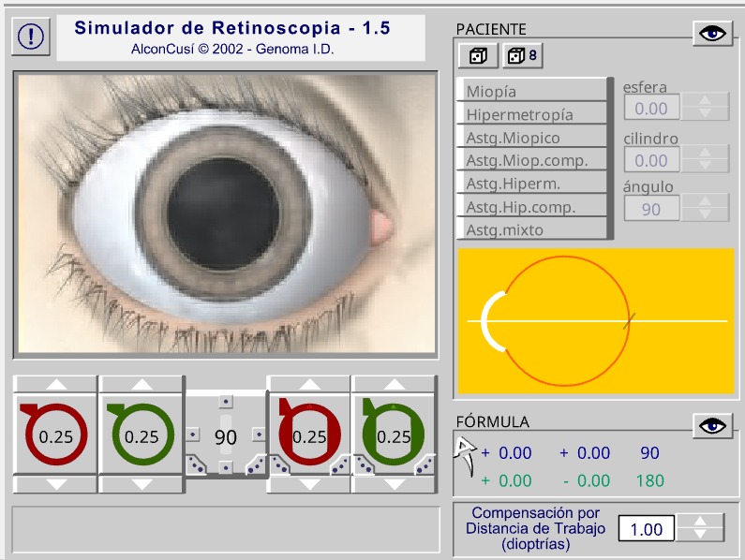Click the red spherical lens 0.25 icon

(x=54, y=435)
